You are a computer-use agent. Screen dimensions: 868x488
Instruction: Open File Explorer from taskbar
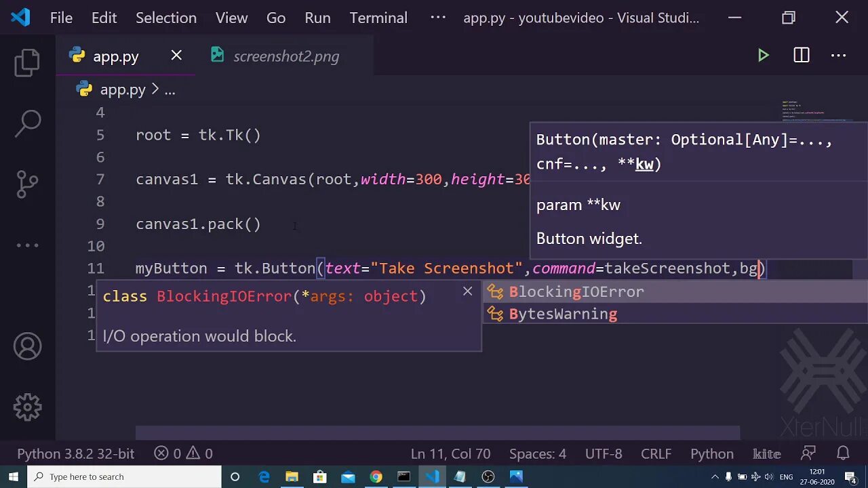tap(292, 476)
